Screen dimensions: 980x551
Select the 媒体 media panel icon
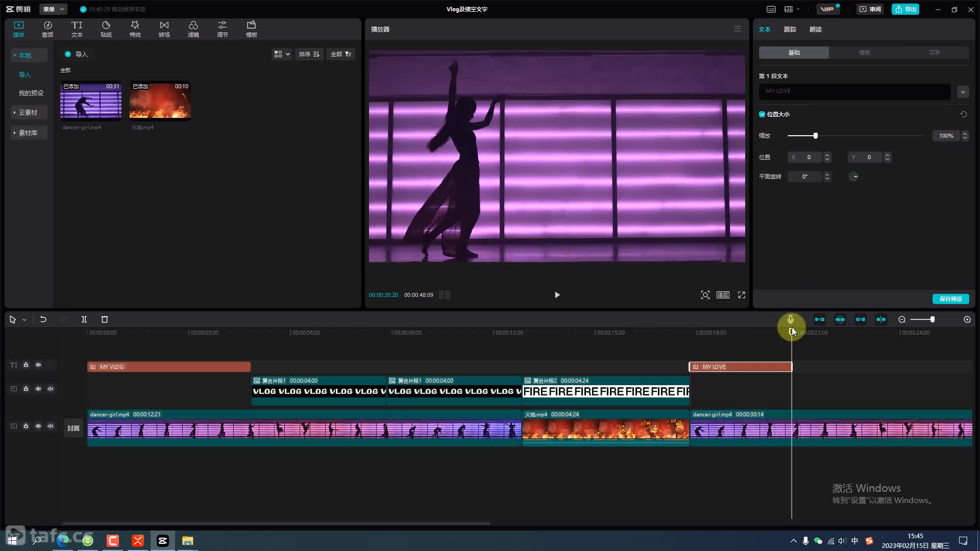pos(18,29)
